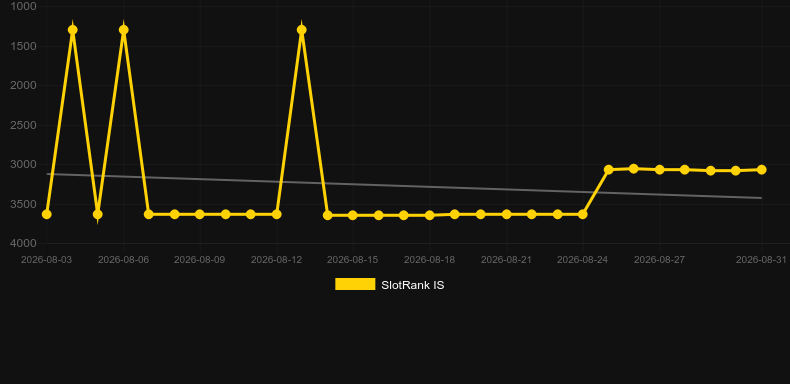Click the 1500 y-axis label

pos(24,46)
